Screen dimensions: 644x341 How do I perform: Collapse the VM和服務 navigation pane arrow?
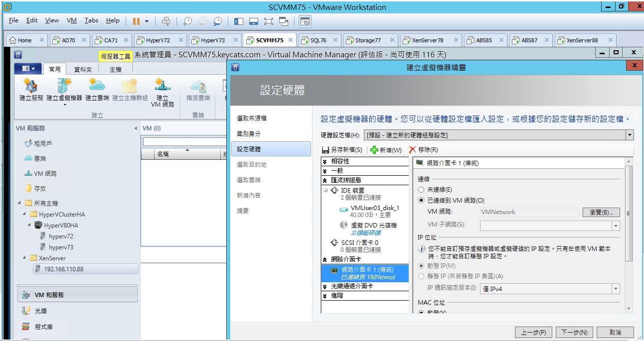(x=136, y=128)
